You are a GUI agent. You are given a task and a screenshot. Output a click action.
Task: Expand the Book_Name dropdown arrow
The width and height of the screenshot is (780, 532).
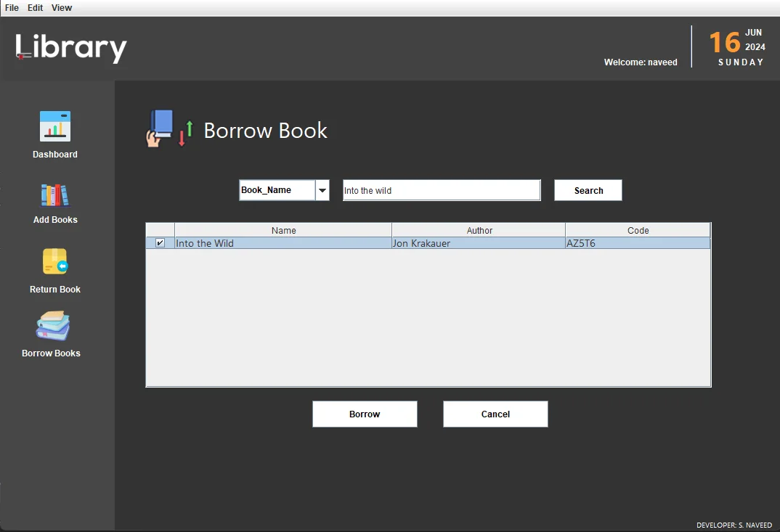[x=322, y=190]
